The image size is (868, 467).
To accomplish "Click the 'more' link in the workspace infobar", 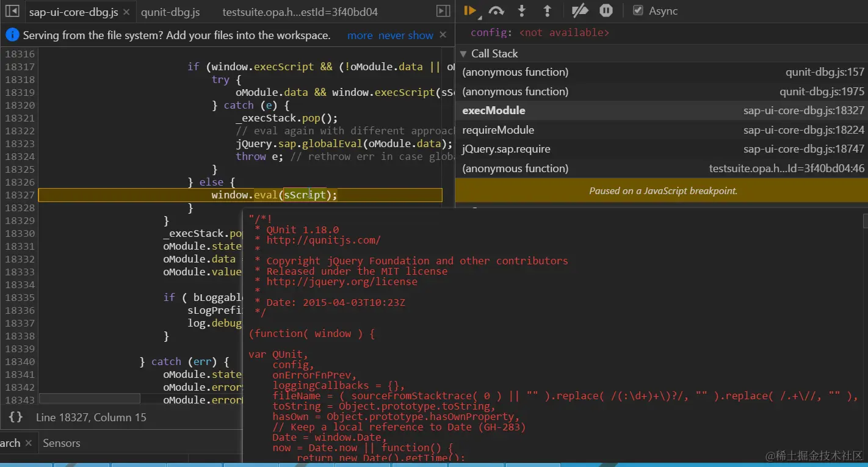I will [360, 35].
